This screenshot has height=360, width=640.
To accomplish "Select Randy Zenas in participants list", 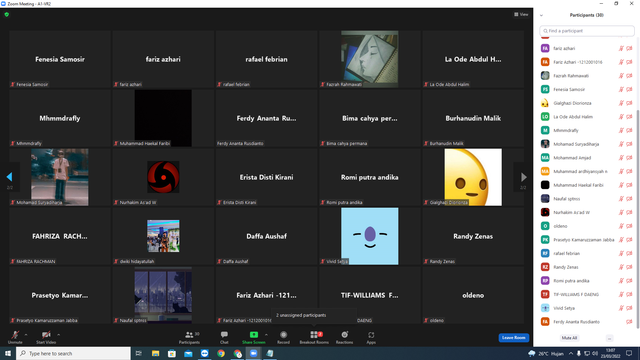I will pos(587,267).
